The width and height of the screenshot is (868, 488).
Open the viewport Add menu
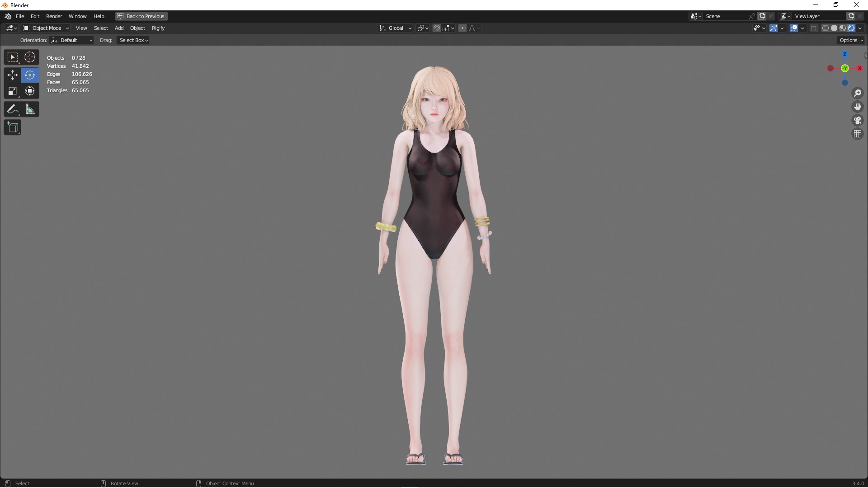pyautogui.click(x=119, y=28)
